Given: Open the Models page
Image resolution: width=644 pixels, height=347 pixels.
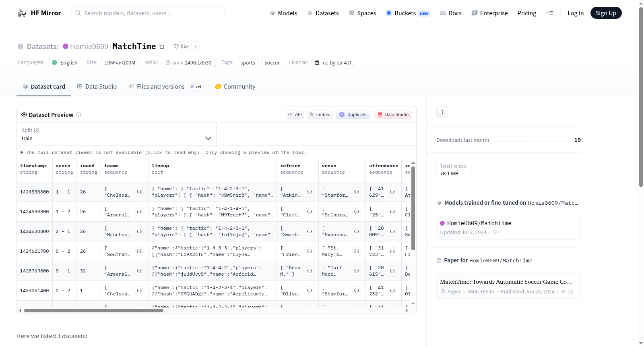Looking at the screenshot, I should click(x=283, y=13).
